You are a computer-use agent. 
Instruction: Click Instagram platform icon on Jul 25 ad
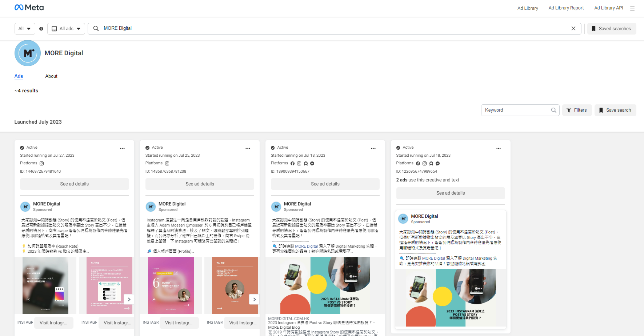point(167,164)
